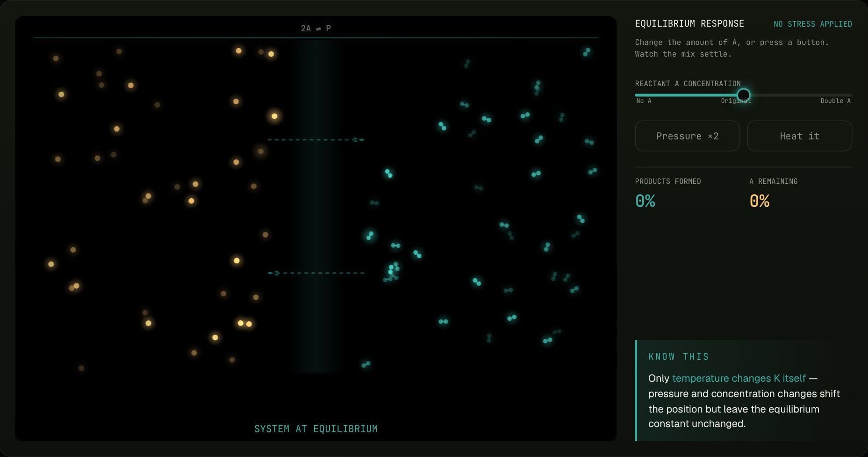Click the PRODUCTS FORMED label

pos(668,181)
